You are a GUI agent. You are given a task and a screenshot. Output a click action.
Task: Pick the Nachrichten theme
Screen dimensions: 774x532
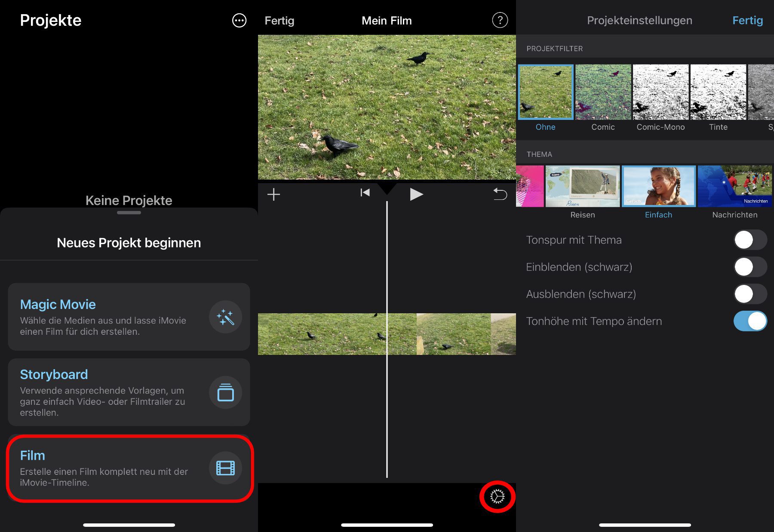pyautogui.click(x=734, y=187)
